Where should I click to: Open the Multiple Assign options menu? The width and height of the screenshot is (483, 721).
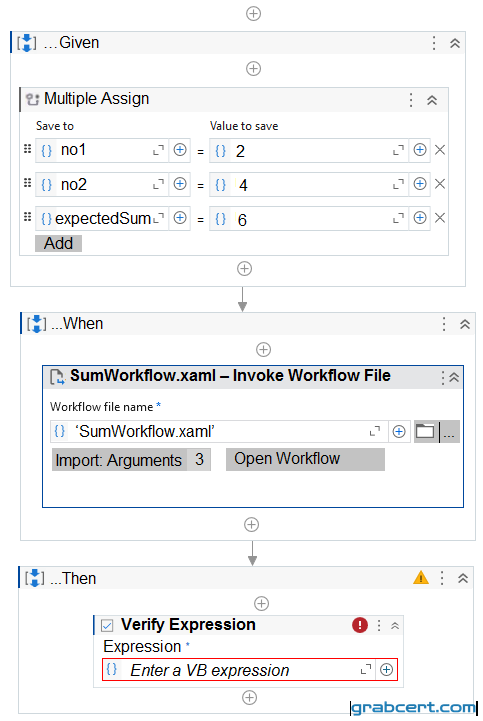(411, 100)
